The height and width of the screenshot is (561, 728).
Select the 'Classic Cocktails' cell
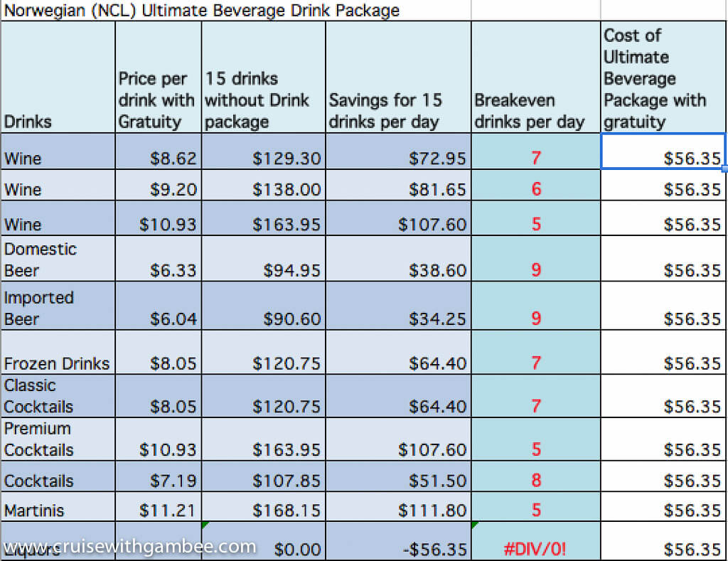coord(58,395)
